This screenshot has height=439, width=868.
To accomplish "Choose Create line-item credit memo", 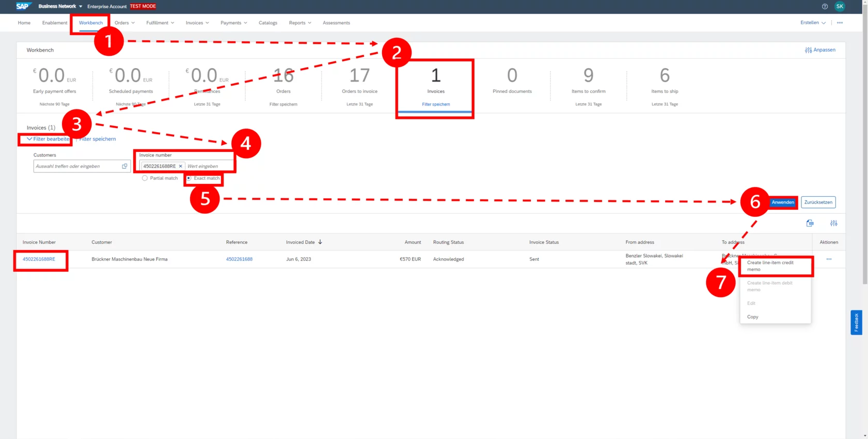I will tap(775, 266).
